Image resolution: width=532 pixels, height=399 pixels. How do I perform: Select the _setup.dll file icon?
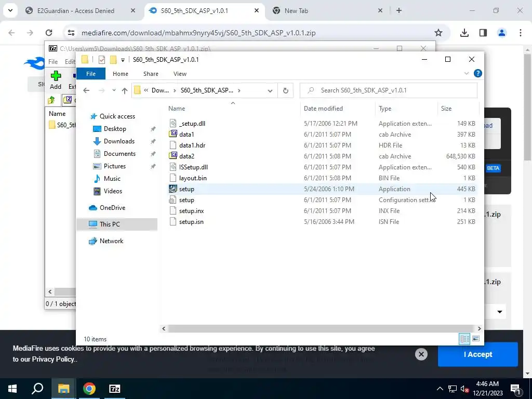[173, 124]
